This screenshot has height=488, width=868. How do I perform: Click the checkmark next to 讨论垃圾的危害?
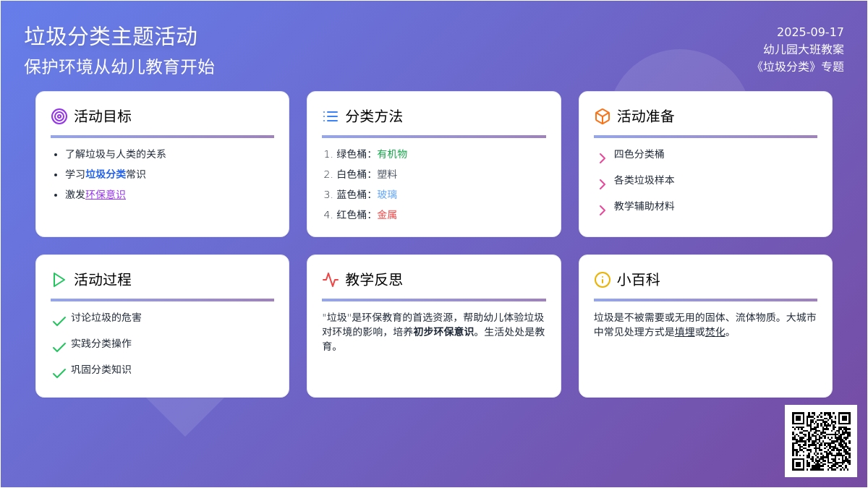[59, 321]
